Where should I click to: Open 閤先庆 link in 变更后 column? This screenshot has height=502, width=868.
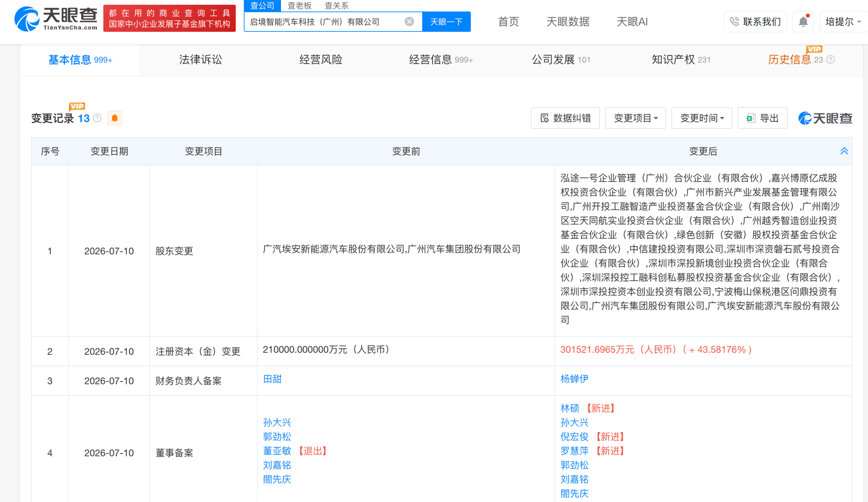click(574, 494)
